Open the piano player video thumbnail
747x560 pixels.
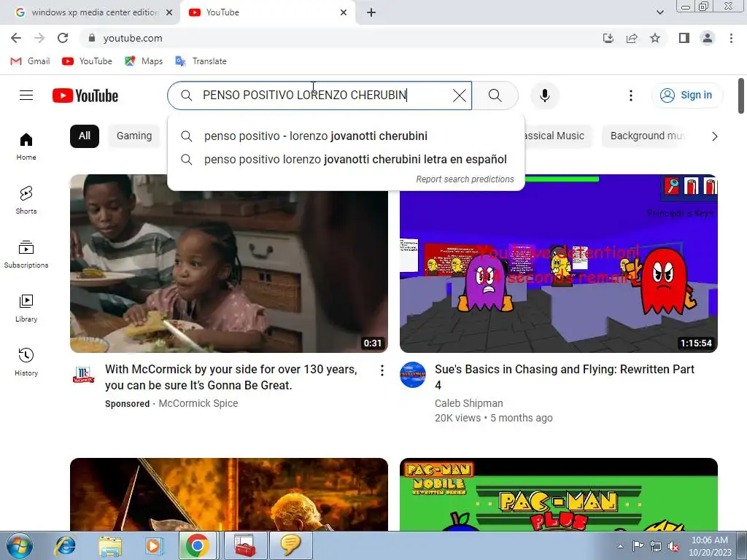(x=228, y=494)
